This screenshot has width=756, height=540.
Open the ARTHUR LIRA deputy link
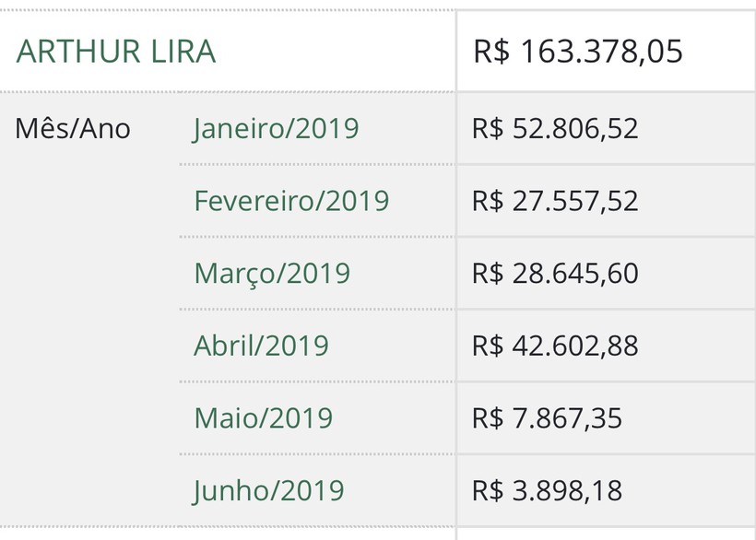tap(116, 51)
